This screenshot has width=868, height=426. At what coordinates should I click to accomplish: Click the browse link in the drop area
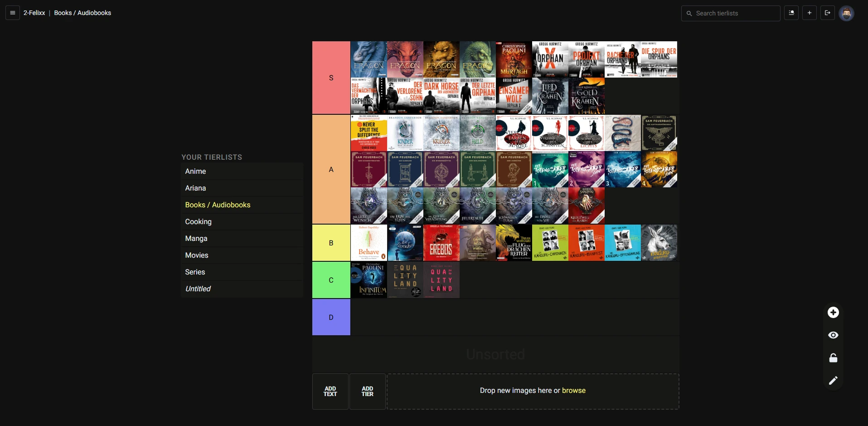pos(574,391)
